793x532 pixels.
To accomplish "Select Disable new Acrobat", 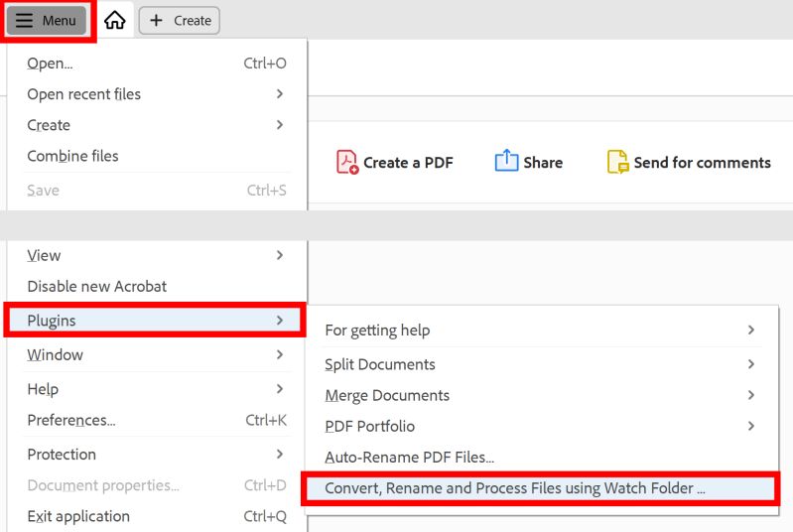I will click(x=157, y=286).
